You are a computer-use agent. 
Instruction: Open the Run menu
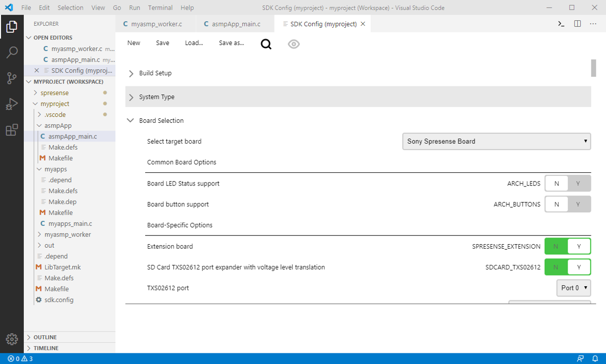[x=135, y=8]
